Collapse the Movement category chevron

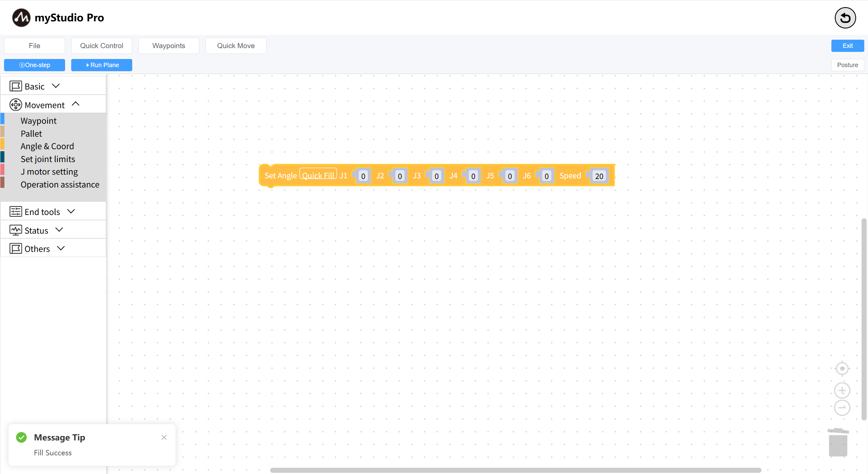(76, 104)
